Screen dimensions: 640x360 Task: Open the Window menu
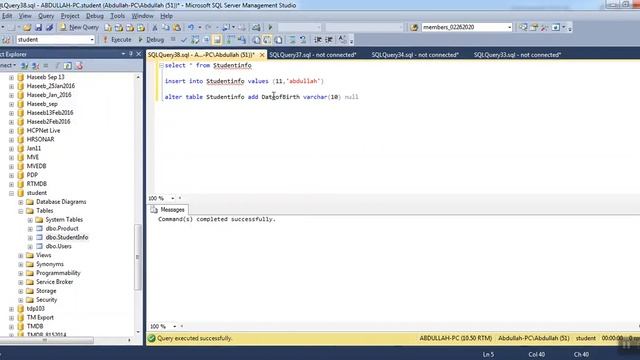click(x=142, y=16)
